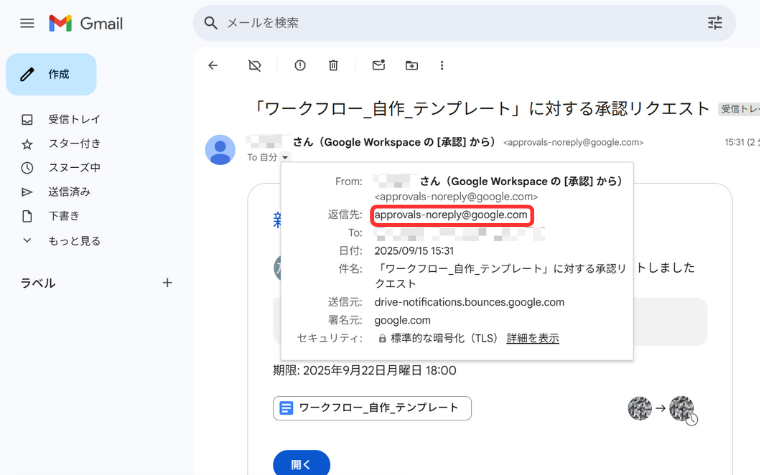The width and height of the screenshot is (760, 475).
Task: Select the approvals-noreply@google.com reply-to address
Action: coord(451,215)
